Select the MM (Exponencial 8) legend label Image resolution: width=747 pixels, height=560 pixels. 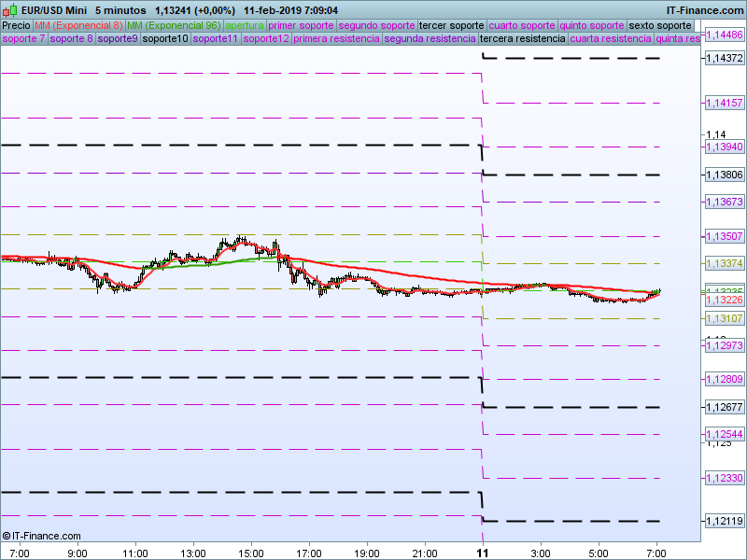click(78, 25)
